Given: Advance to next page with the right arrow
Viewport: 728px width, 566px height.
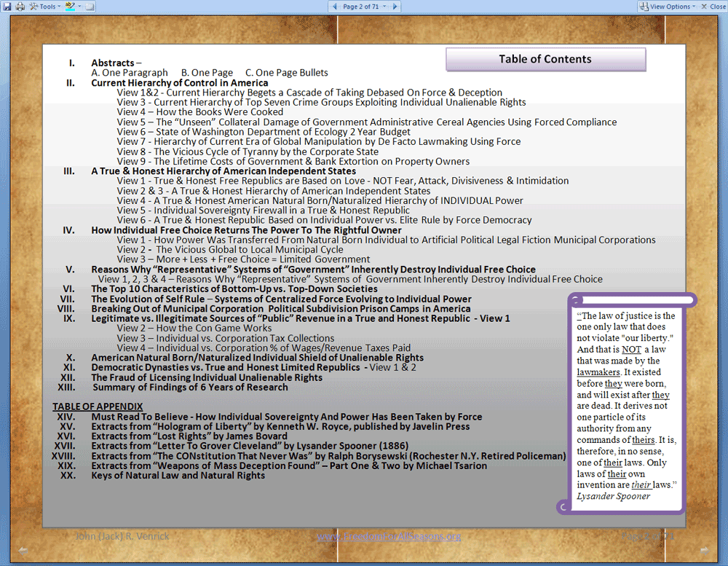Looking at the screenshot, I should pyautogui.click(x=395, y=6).
